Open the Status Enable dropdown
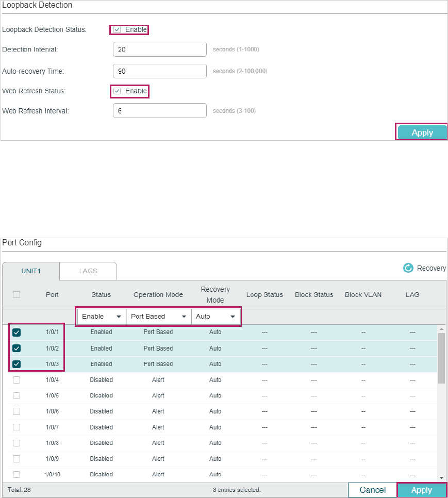This screenshot has width=448, height=498. click(x=102, y=317)
